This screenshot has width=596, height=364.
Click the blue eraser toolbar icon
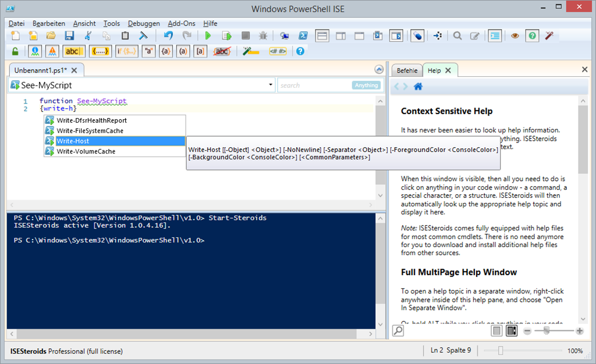coord(417,35)
